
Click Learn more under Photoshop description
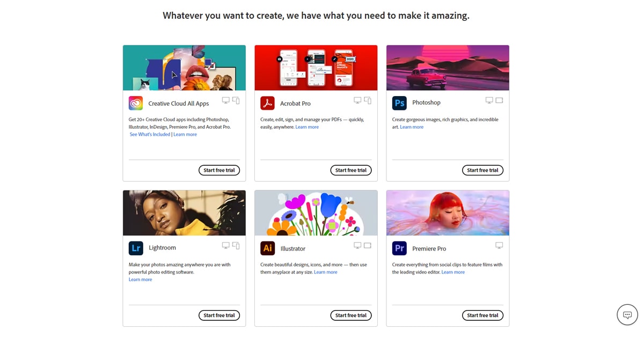click(412, 127)
